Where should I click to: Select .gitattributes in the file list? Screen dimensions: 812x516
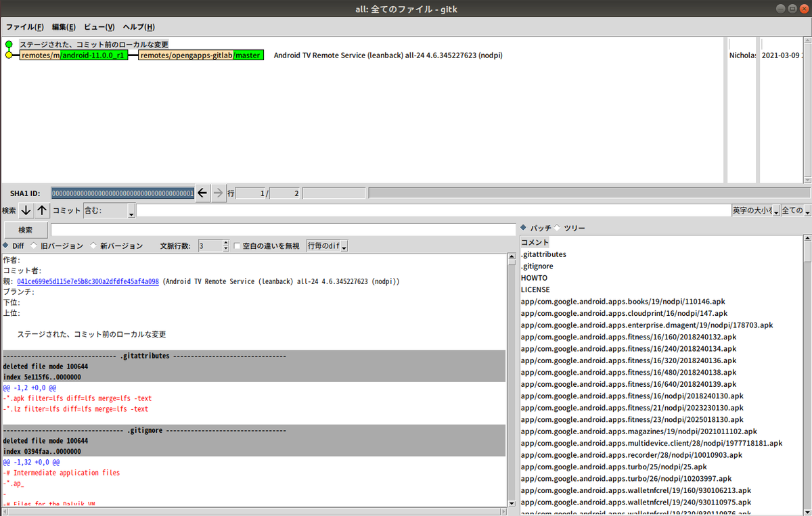click(x=544, y=254)
